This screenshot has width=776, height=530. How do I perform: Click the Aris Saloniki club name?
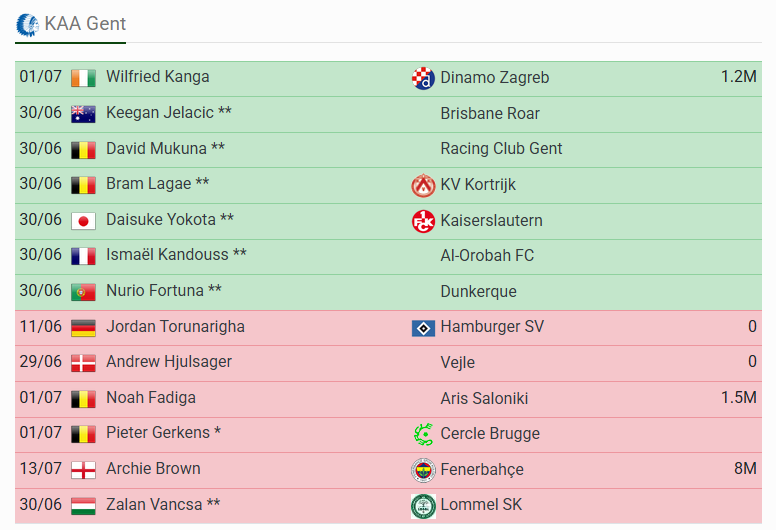click(x=484, y=398)
